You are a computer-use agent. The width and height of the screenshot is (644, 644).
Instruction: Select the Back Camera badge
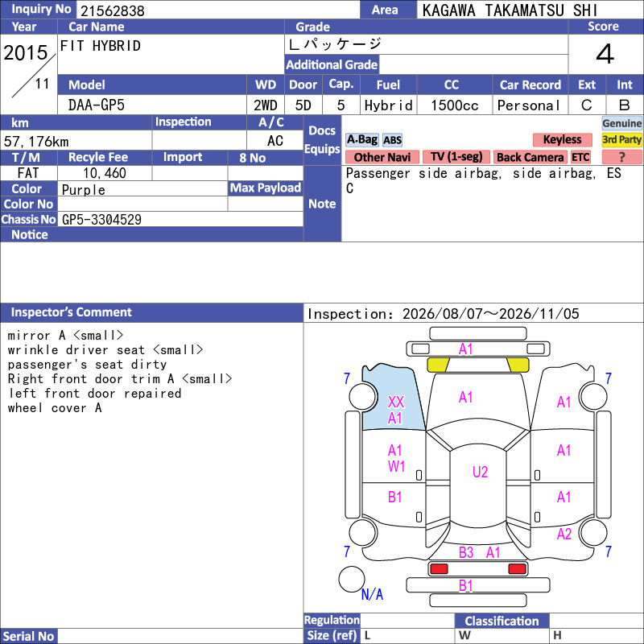tap(530, 157)
